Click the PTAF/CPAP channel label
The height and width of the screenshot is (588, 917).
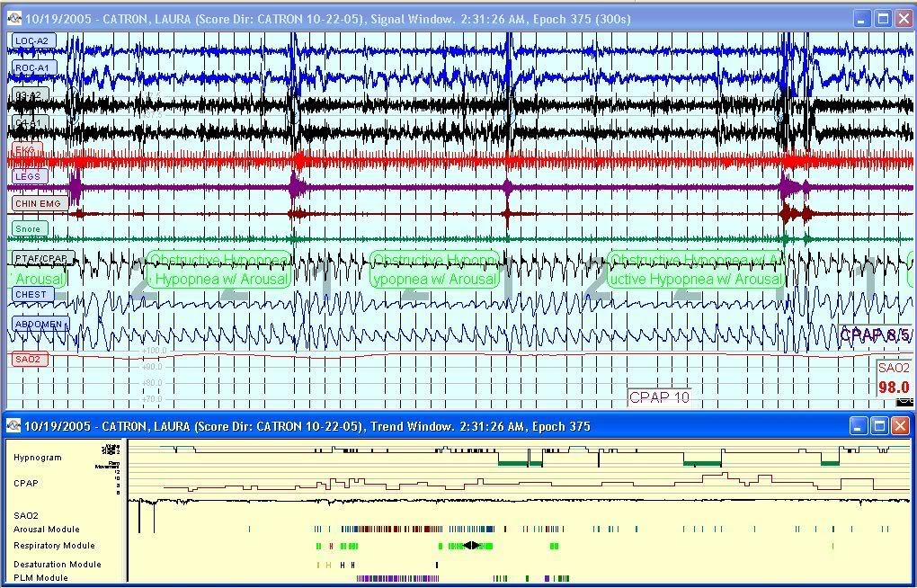coord(41,259)
